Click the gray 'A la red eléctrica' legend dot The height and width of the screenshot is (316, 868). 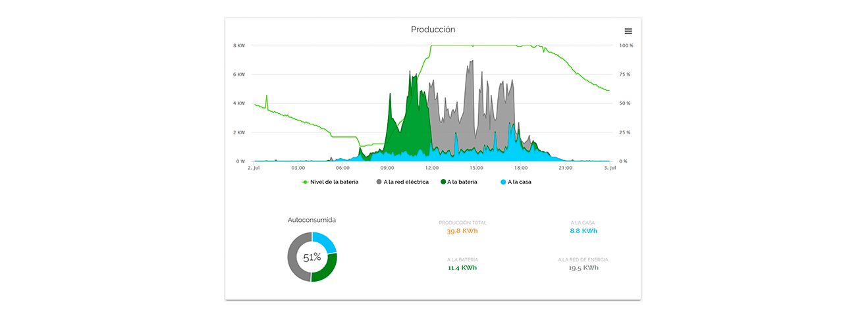[379, 182]
